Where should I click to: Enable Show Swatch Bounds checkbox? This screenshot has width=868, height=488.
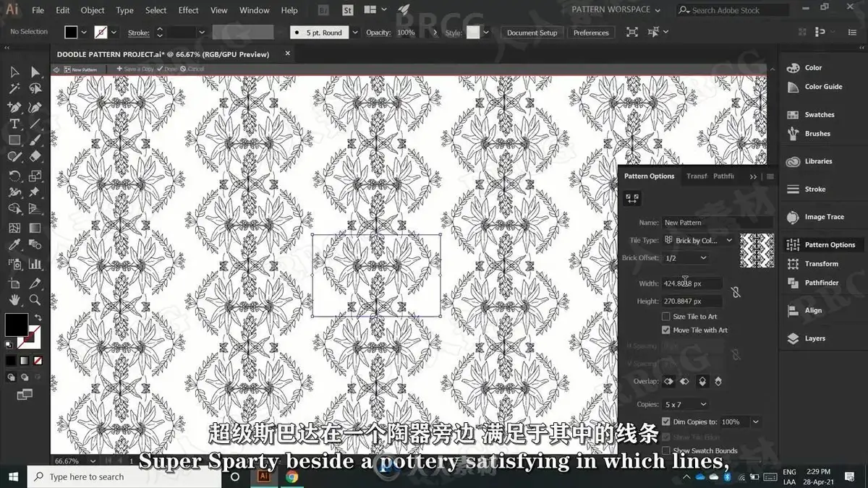pyautogui.click(x=665, y=450)
